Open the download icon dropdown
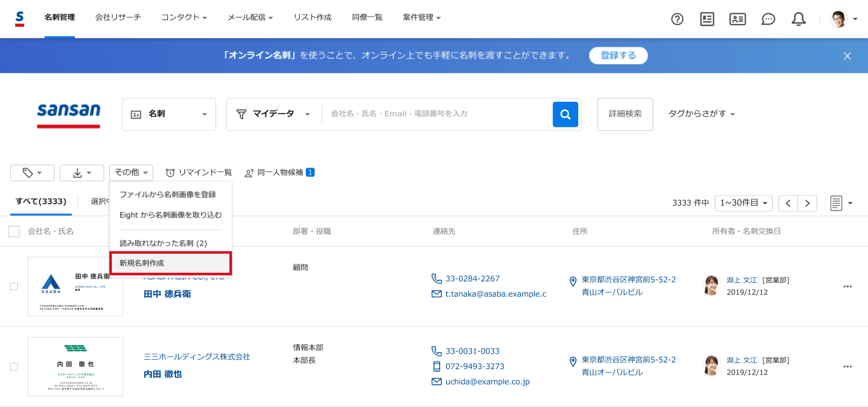This screenshot has width=868, height=407. click(82, 173)
